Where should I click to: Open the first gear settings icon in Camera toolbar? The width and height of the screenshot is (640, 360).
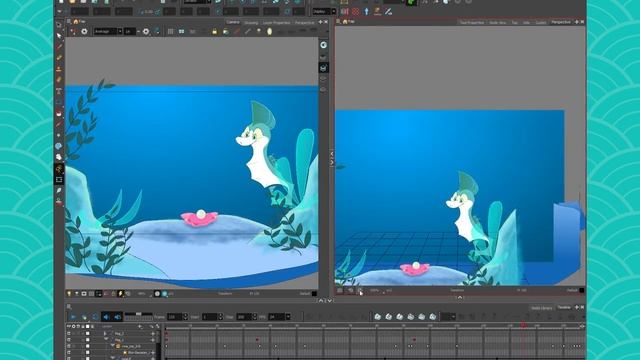click(x=84, y=31)
